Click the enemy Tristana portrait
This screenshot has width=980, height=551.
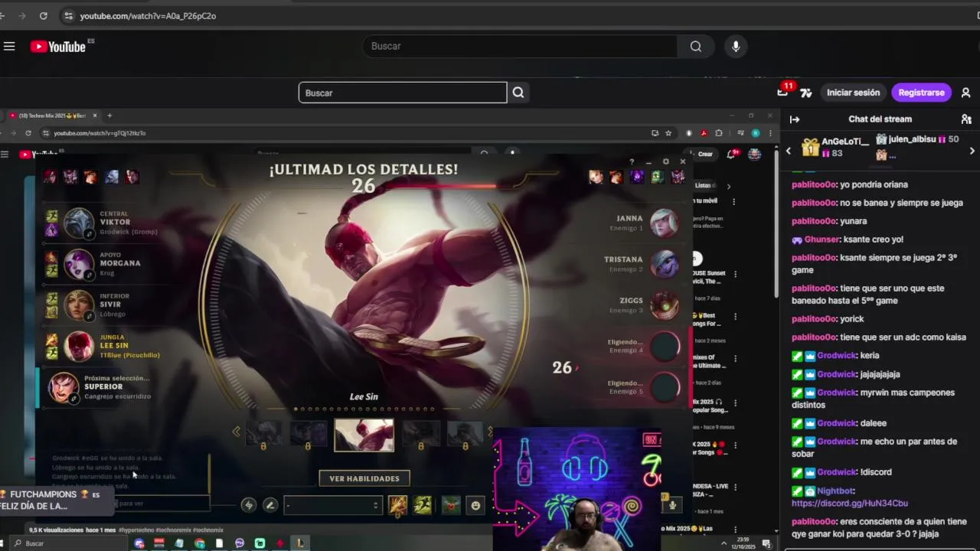tap(664, 264)
